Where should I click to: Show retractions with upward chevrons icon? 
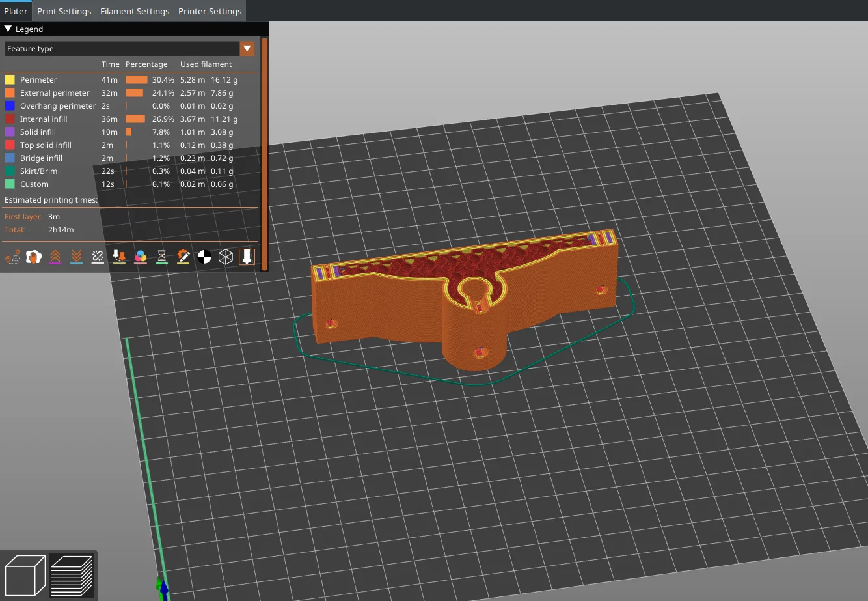click(55, 257)
